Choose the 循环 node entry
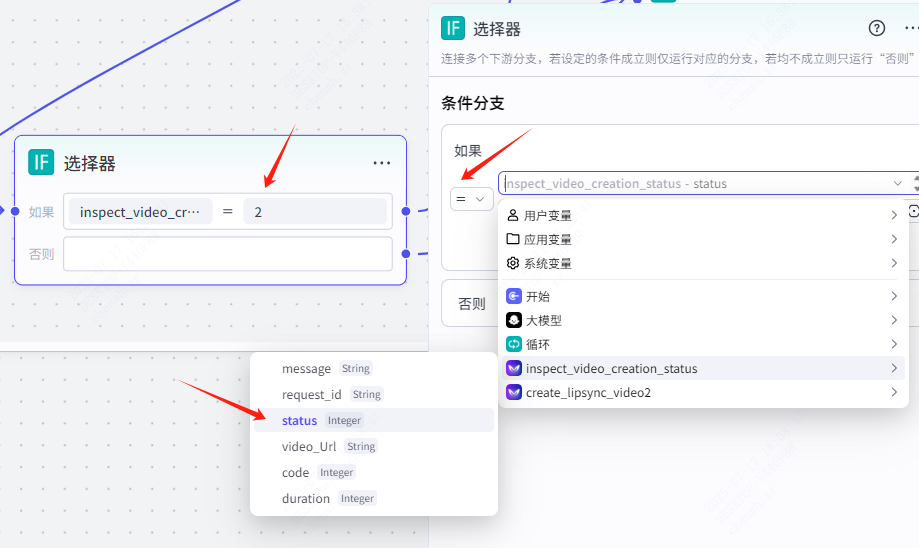 point(703,344)
